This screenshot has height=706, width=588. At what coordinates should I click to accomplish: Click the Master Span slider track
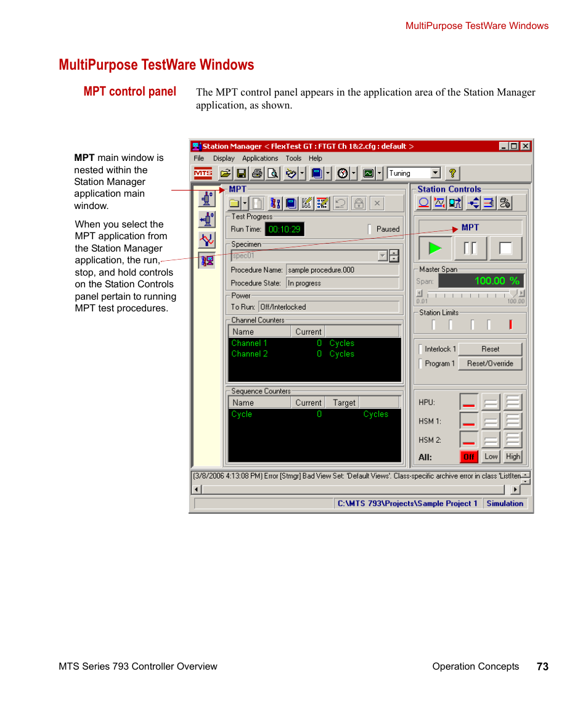click(x=470, y=295)
